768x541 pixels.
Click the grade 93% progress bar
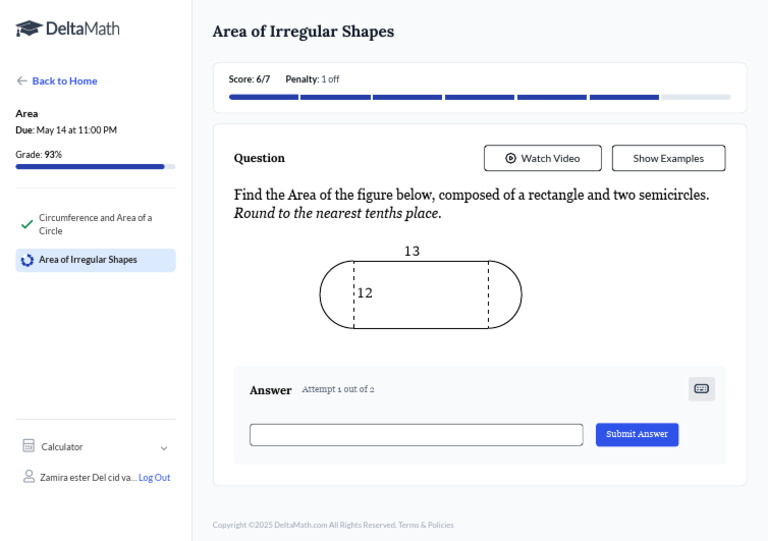95,167
